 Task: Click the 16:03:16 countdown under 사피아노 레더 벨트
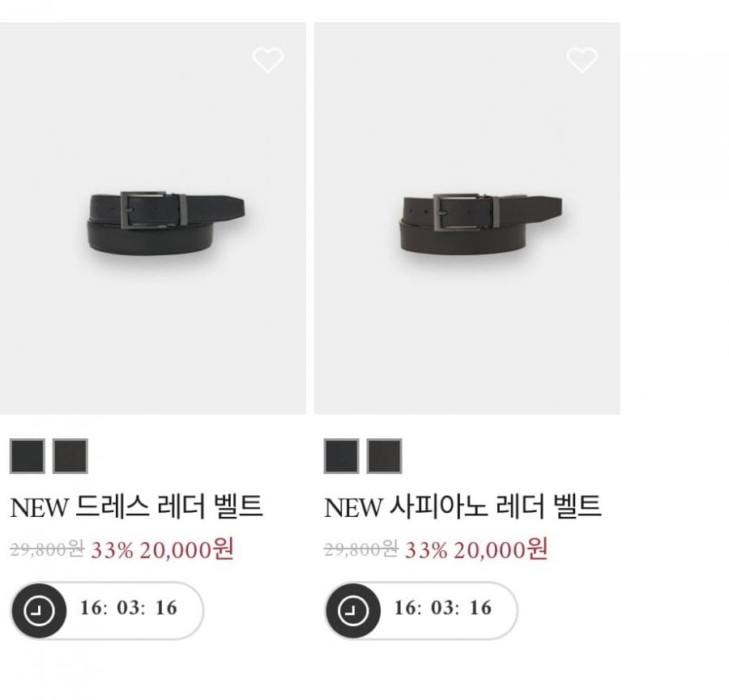443,608
